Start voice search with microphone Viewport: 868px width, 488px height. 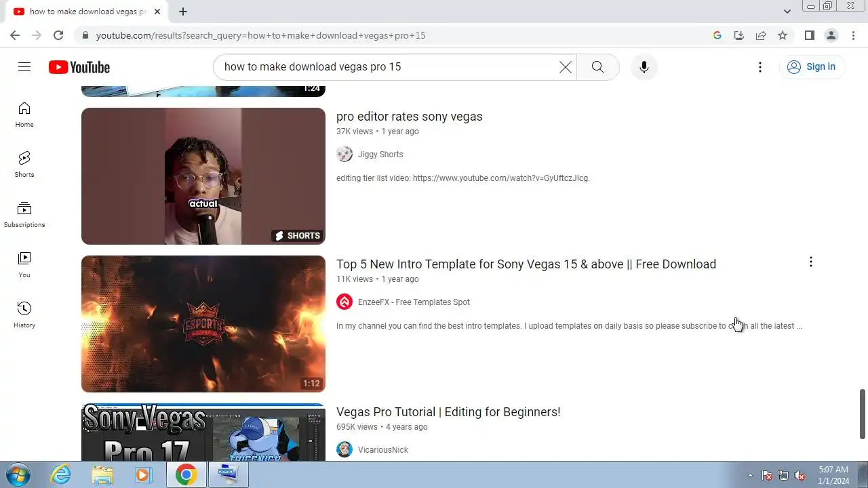pyautogui.click(x=644, y=67)
